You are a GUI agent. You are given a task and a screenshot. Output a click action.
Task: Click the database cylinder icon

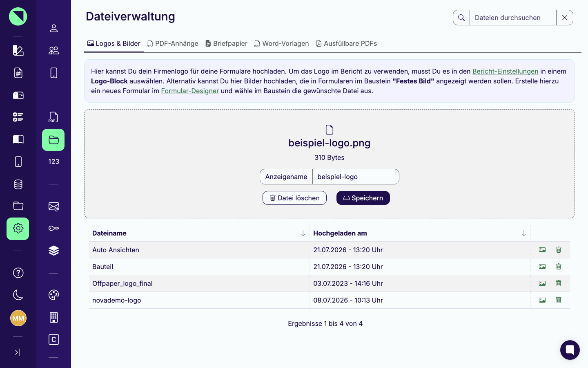click(18, 184)
